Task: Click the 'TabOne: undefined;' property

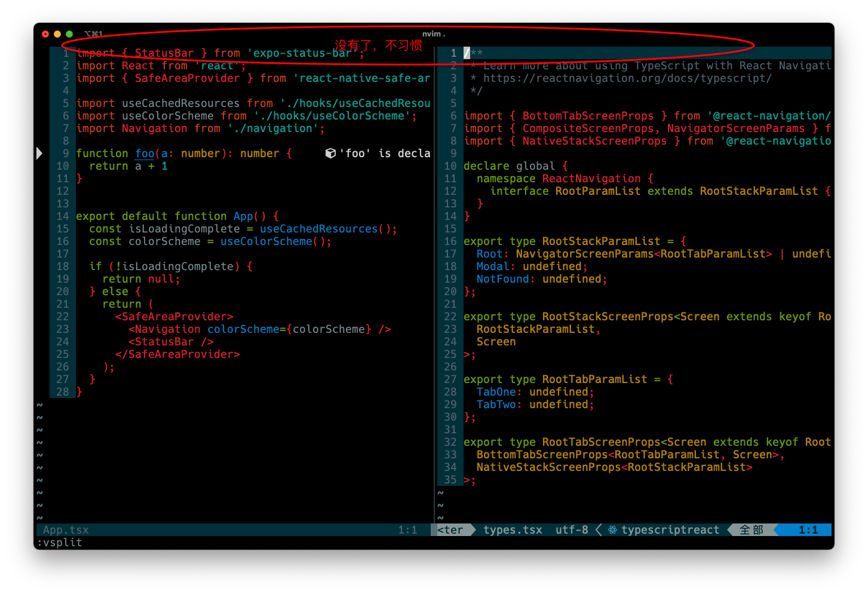Action: pyautogui.click(x=536, y=392)
